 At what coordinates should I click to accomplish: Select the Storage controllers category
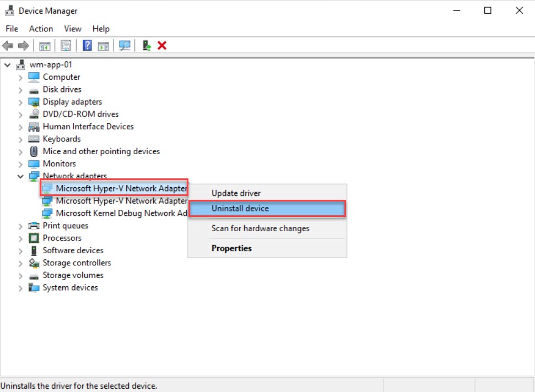77,263
